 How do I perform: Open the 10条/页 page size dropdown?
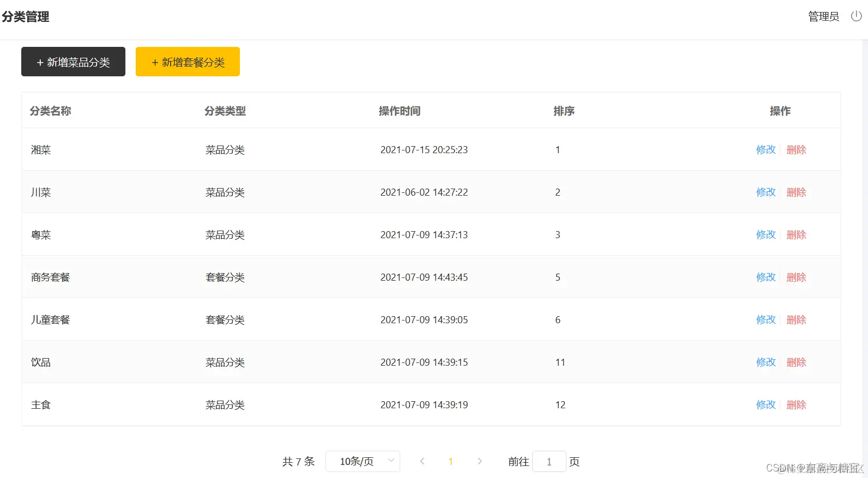(x=363, y=461)
